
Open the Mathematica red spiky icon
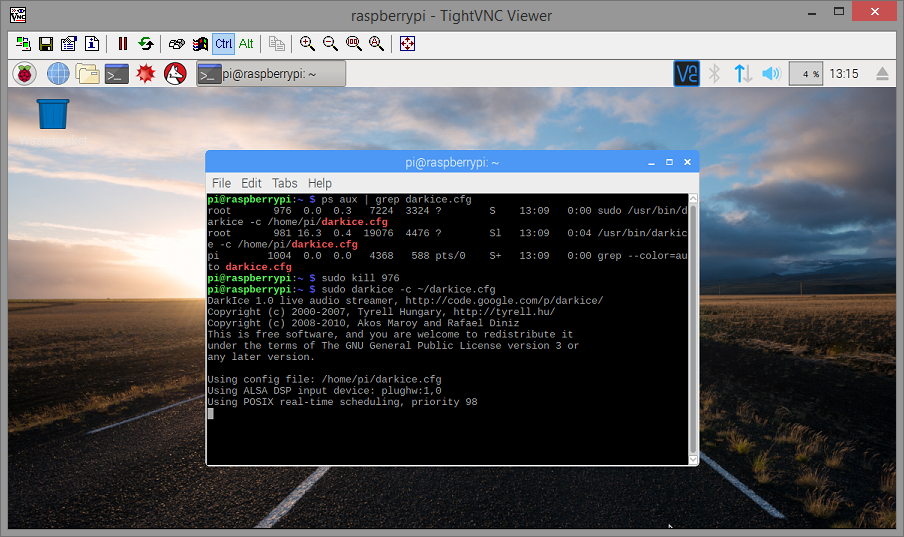click(146, 74)
